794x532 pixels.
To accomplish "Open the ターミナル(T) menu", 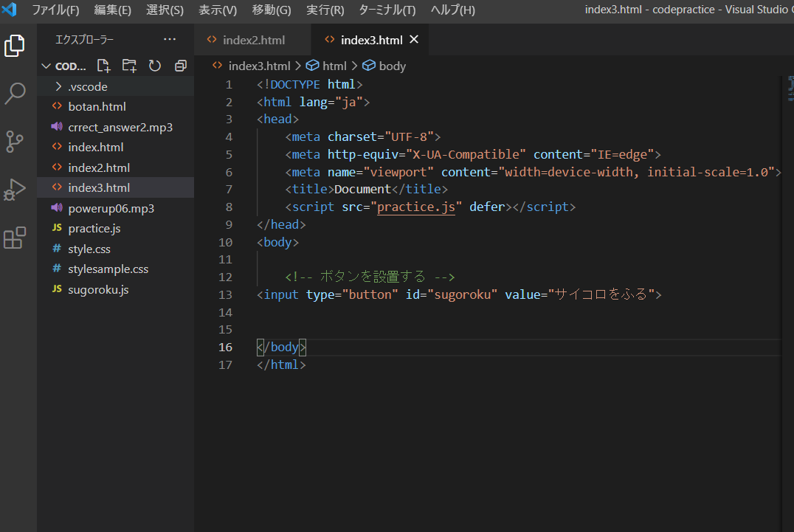I will (x=387, y=10).
